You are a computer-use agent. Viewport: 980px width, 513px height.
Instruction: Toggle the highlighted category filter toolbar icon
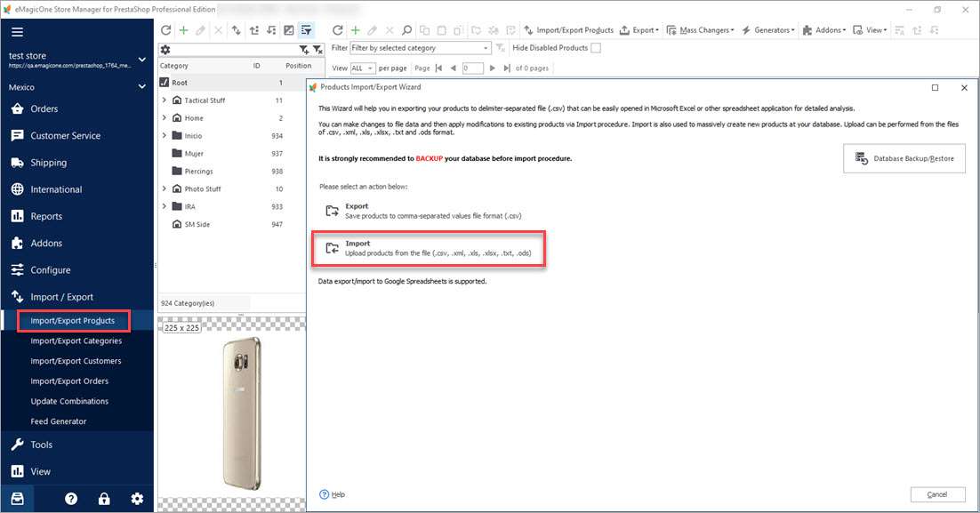[306, 30]
